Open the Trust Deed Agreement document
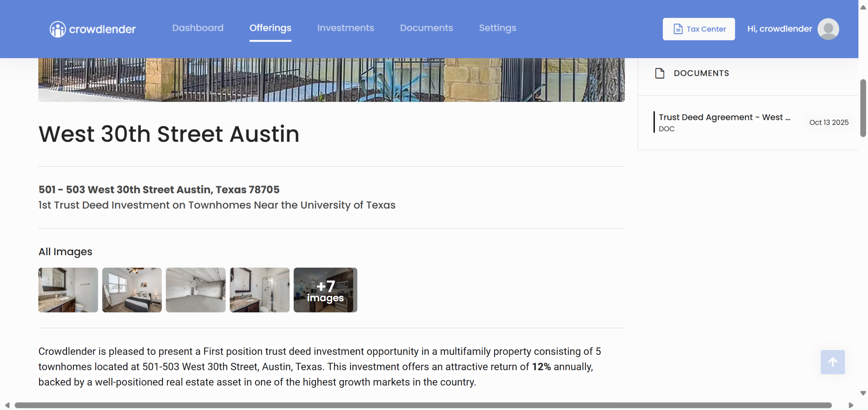This screenshot has height=410, width=868. click(724, 118)
